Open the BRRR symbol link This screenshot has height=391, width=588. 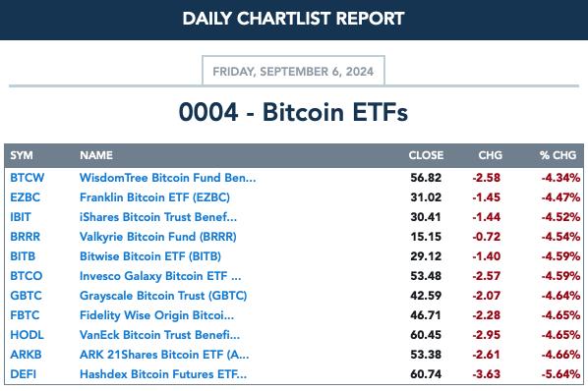click(25, 237)
